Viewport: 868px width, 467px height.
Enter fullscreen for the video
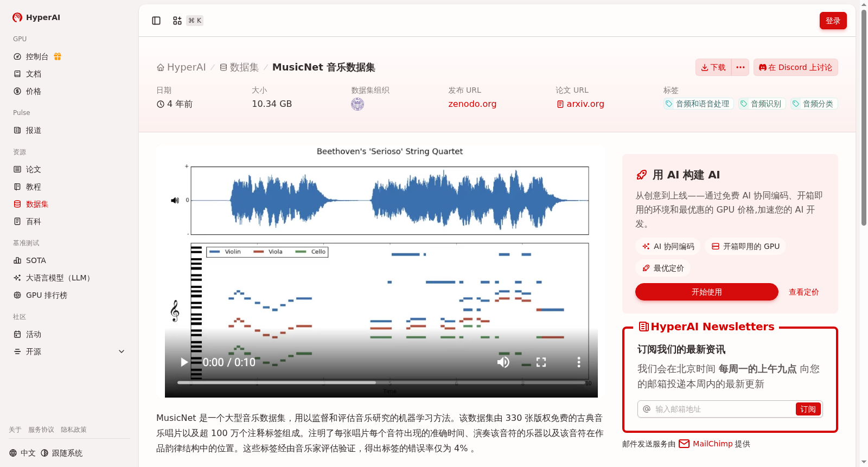[541, 362]
